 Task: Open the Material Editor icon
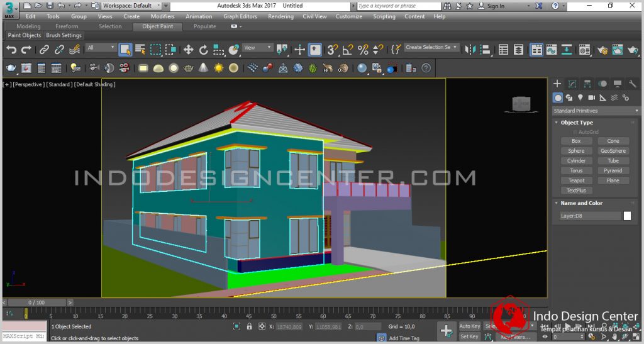(x=584, y=50)
